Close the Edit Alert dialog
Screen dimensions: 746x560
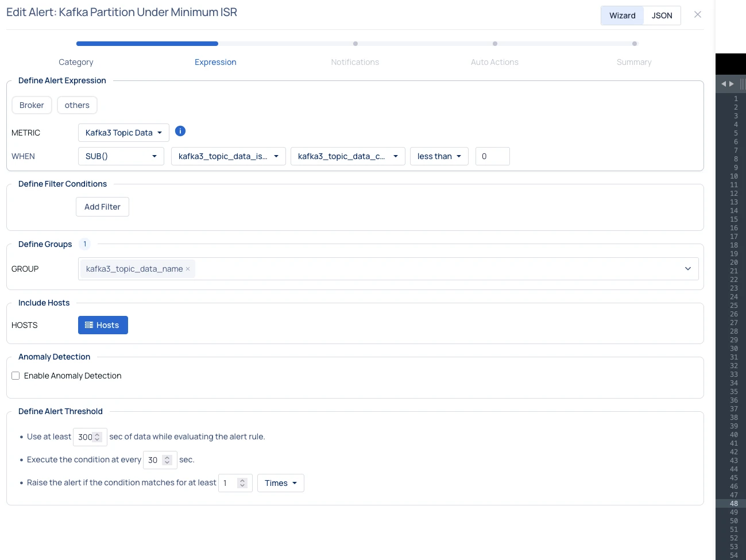(697, 14)
